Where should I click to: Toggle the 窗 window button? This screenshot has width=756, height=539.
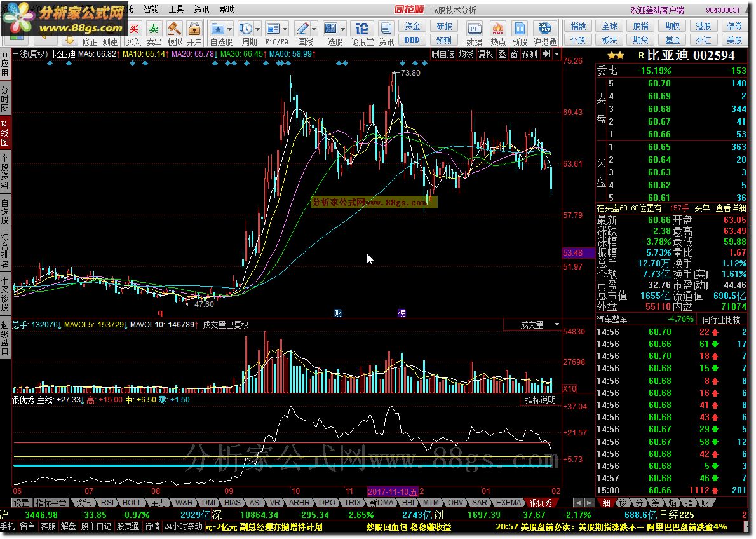pyautogui.click(x=514, y=54)
